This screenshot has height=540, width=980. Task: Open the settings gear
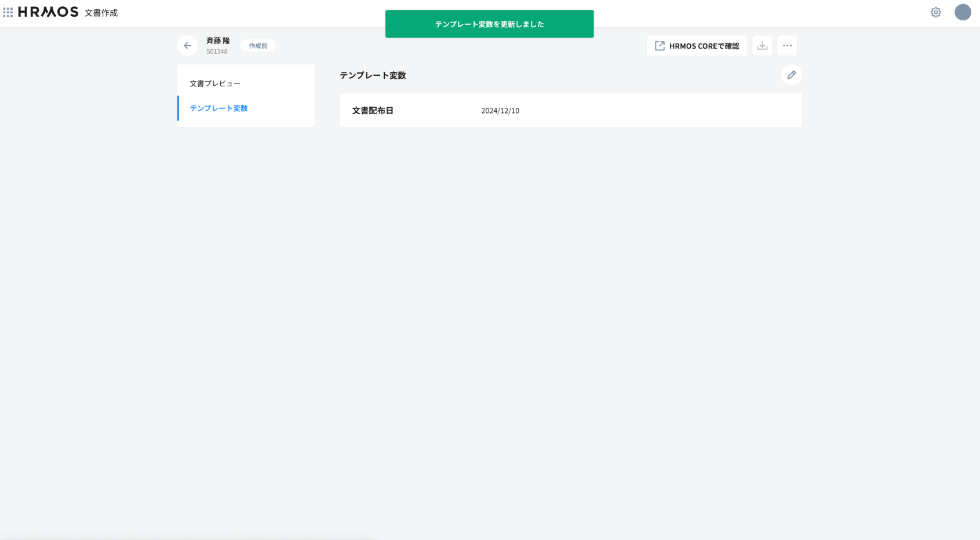tap(935, 12)
